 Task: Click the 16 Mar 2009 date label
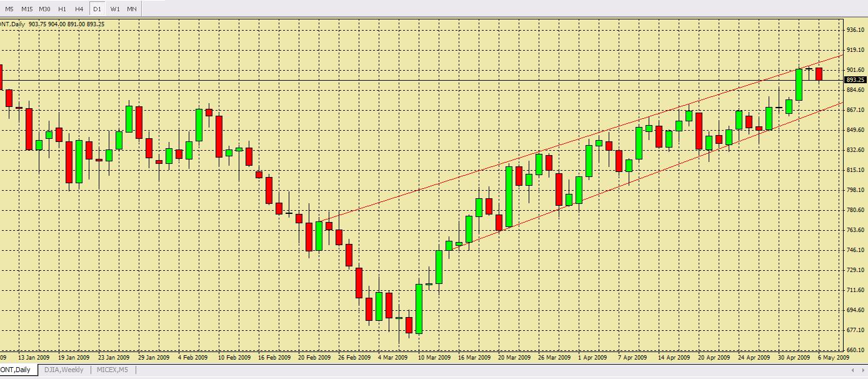click(x=474, y=358)
